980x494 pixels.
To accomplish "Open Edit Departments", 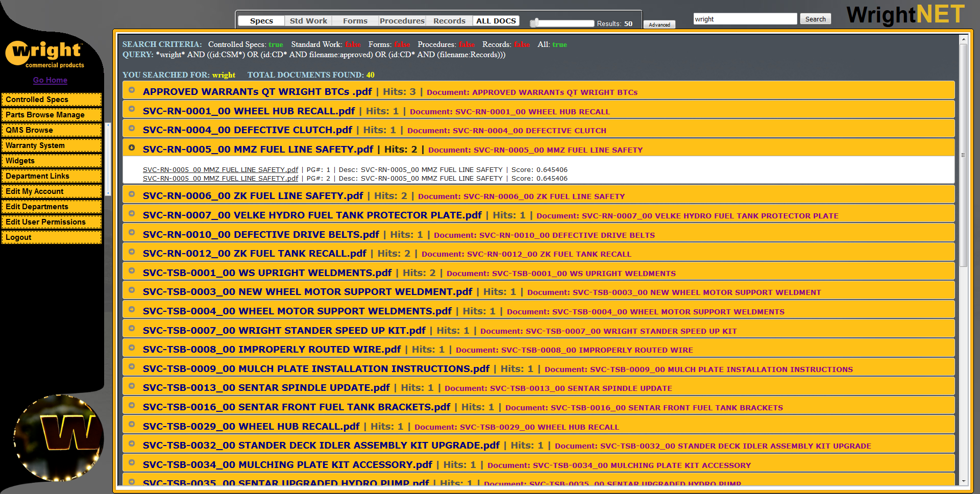I will point(52,207).
